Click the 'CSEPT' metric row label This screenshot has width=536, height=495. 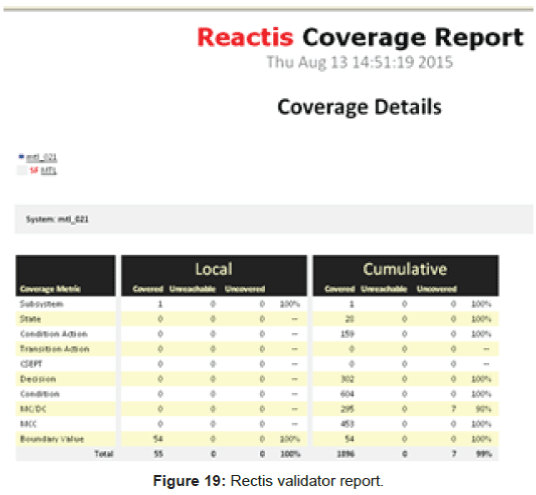[31, 364]
